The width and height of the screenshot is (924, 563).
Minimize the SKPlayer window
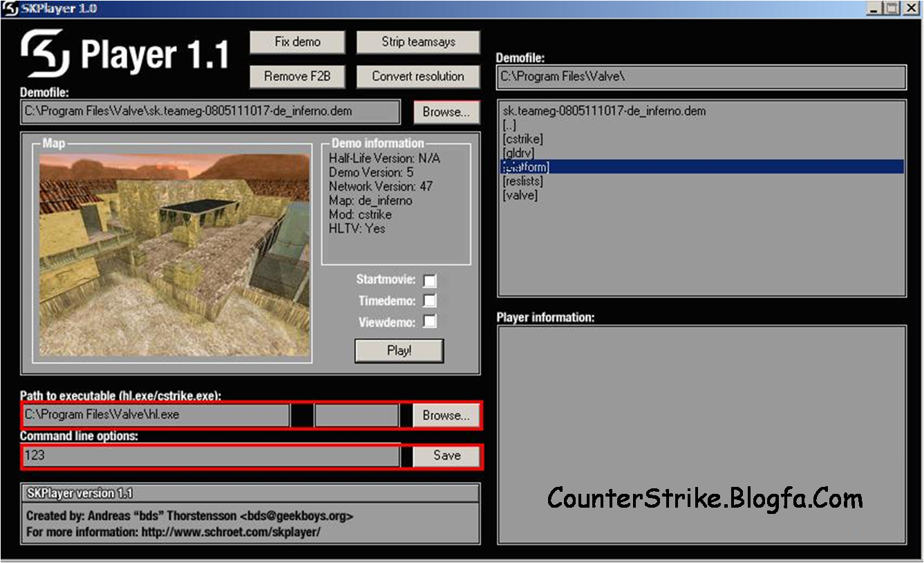pyautogui.click(x=875, y=8)
